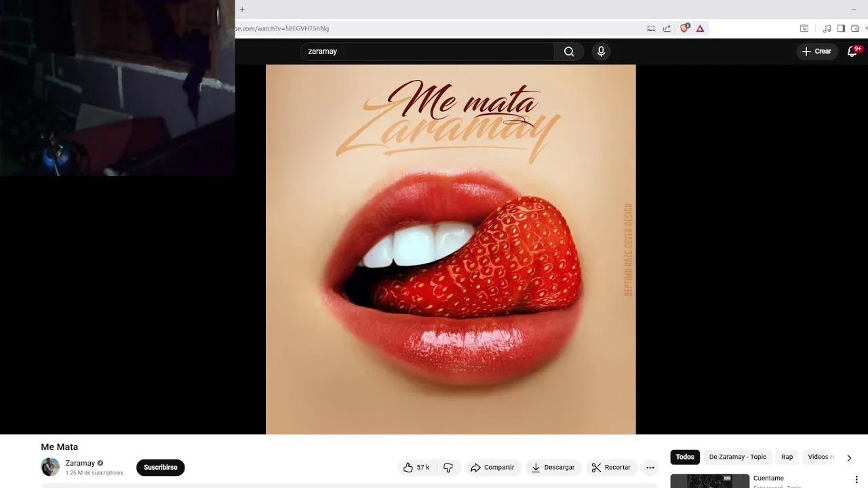
Task: Open the notifications bell
Action: 852,52
